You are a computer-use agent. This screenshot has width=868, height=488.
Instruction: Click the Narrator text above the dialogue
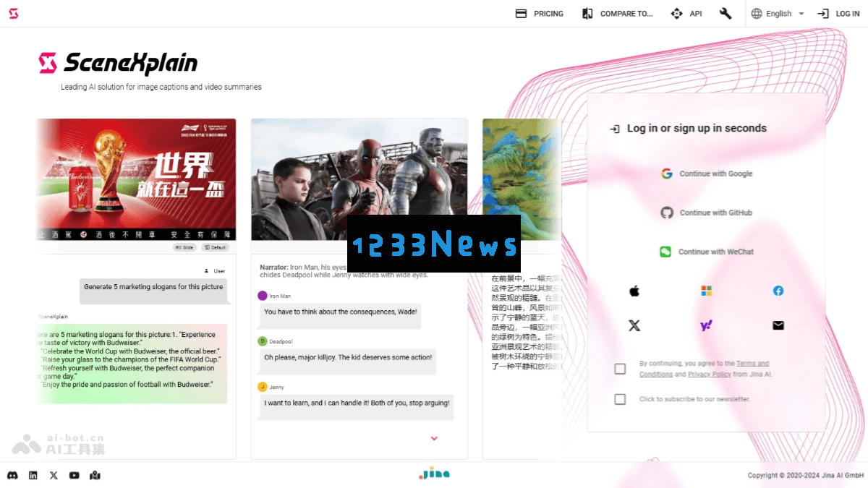coord(344,271)
